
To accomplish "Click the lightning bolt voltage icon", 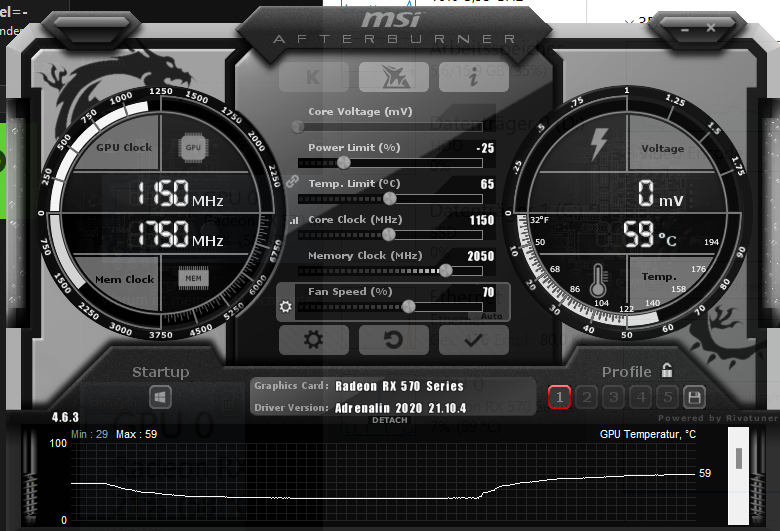I will click(x=599, y=144).
